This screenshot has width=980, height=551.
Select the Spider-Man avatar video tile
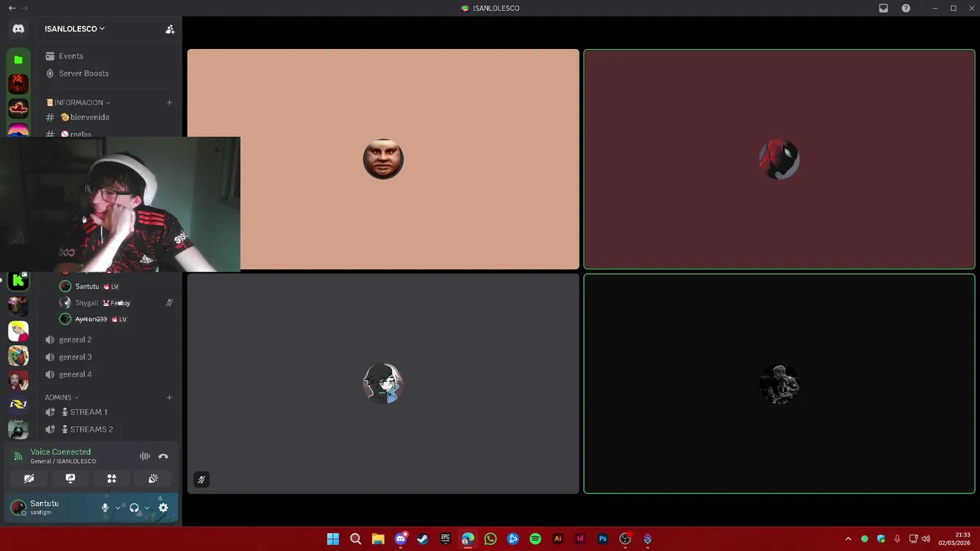(x=779, y=159)
